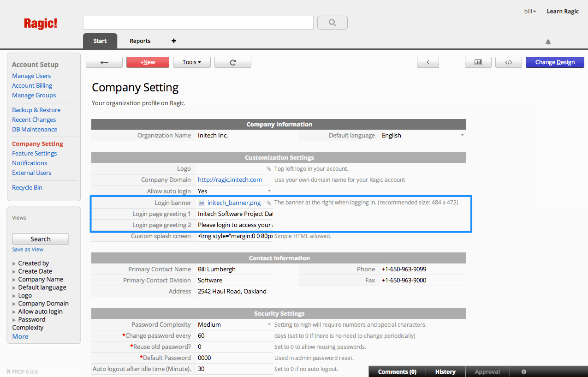Open the notifications bell
This screenshot has height=377, width=588.
click(x=548, y=42)
